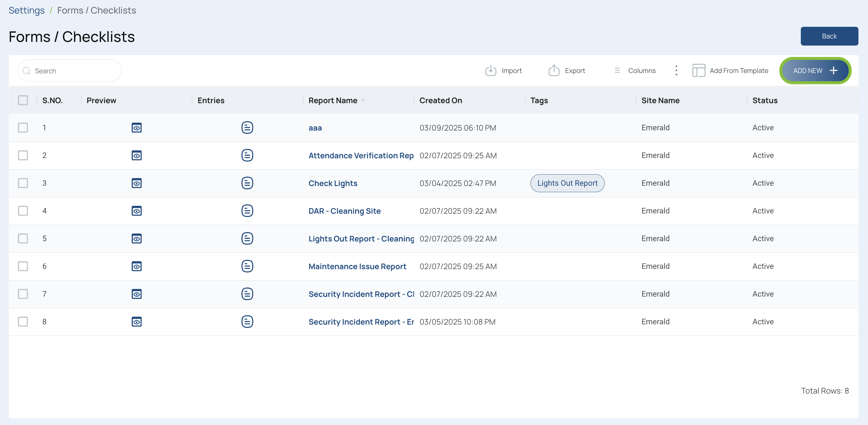Viewport: 868px width, 425px height.
Task: Open preview for Maintenance Issue Report
Action: [137, 266]
